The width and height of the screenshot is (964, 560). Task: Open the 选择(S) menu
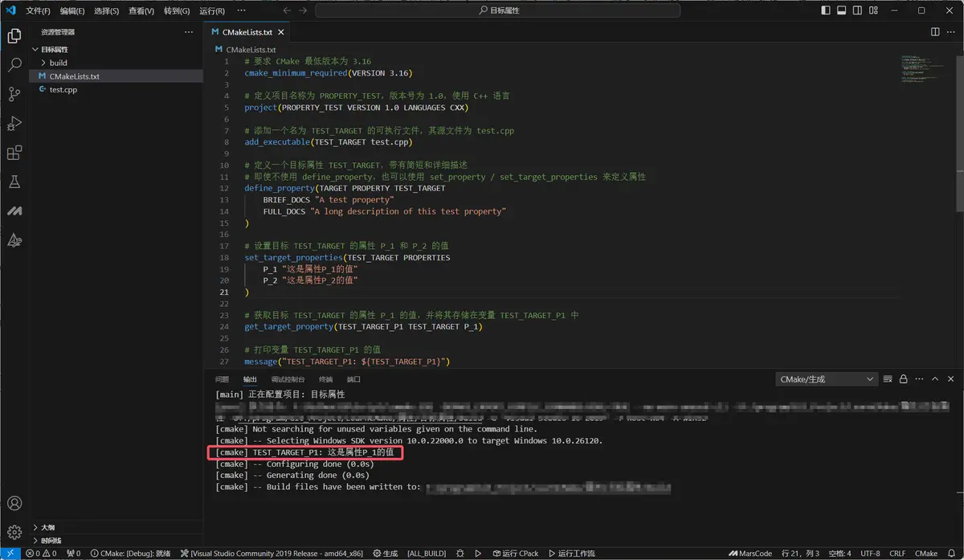tap(107, 11)
